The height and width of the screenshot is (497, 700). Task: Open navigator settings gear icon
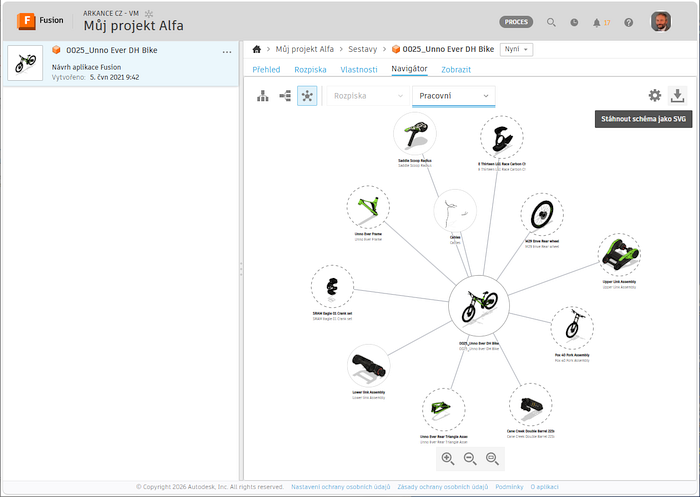click(x=654, y=95)
